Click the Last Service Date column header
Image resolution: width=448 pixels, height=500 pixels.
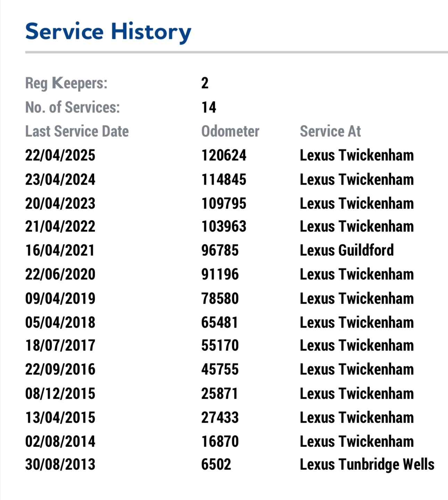point(77,131)
